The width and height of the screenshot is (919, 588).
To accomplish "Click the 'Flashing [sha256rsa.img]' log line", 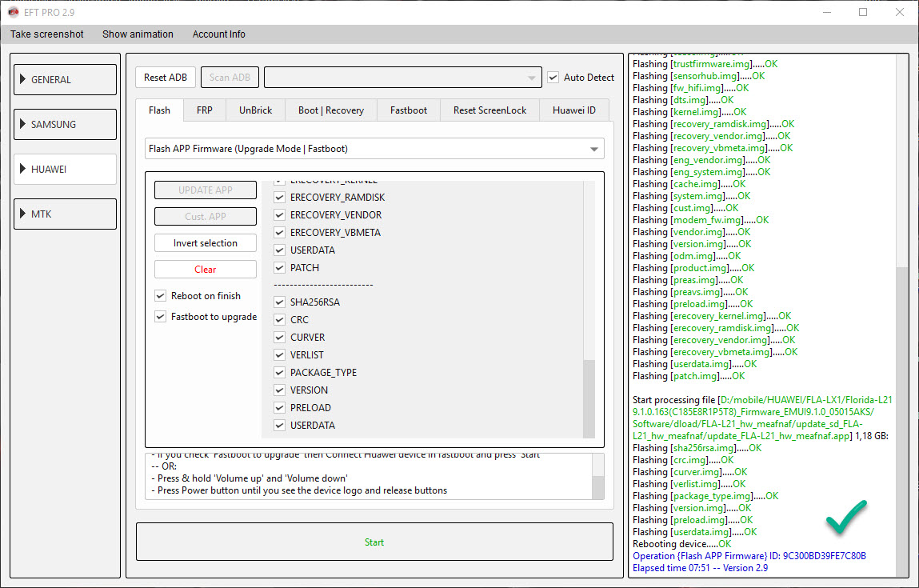I will [697, 448].
